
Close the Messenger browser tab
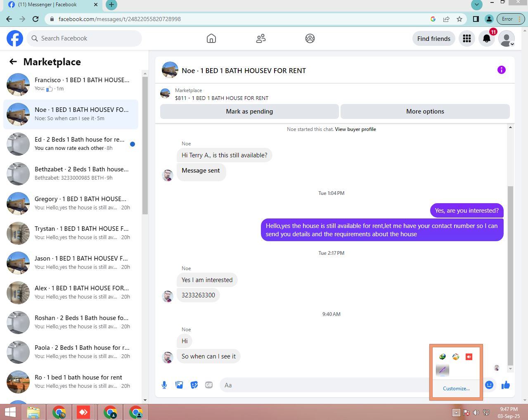[96, 5]
